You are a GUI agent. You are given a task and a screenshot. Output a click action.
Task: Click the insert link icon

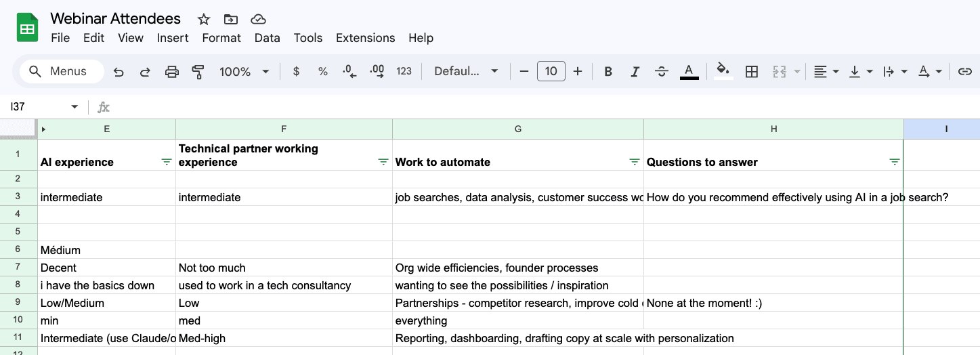[x=964, y=72]
